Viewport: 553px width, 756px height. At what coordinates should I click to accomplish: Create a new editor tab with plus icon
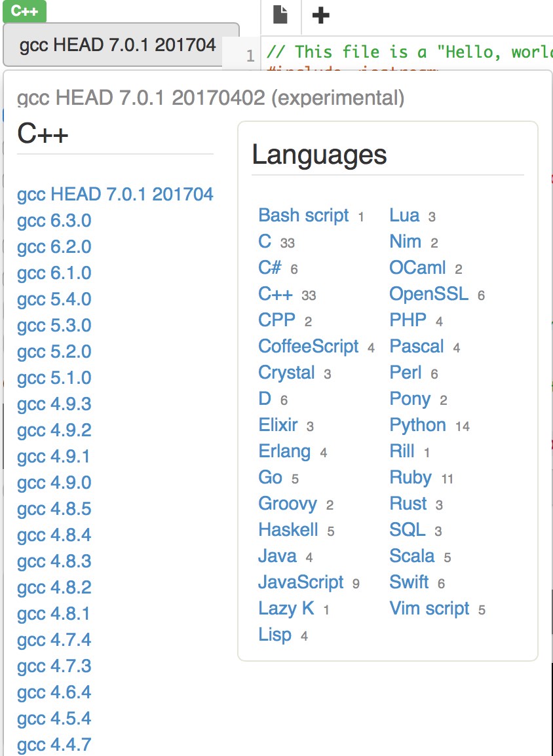pyautogui.click(x=320, y=15)
